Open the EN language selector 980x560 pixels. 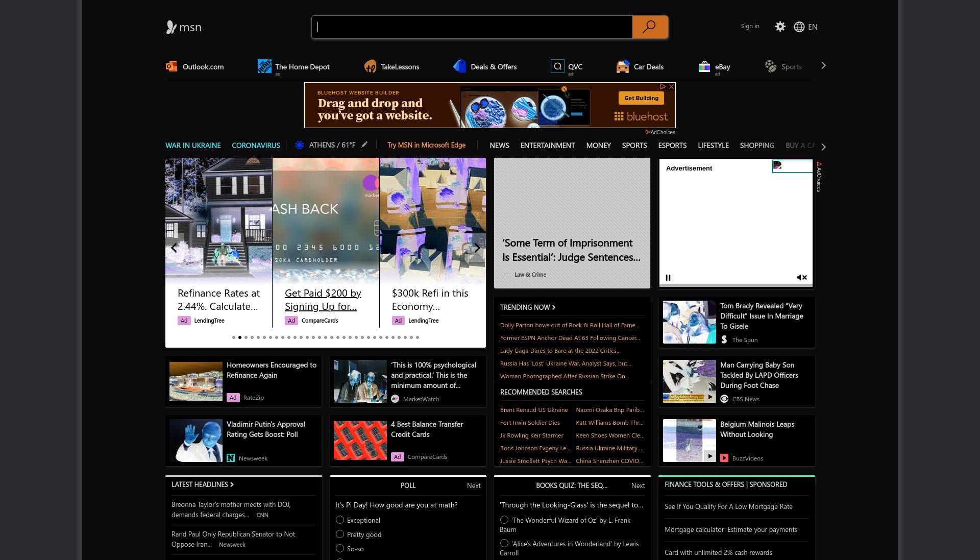point(813,27)
